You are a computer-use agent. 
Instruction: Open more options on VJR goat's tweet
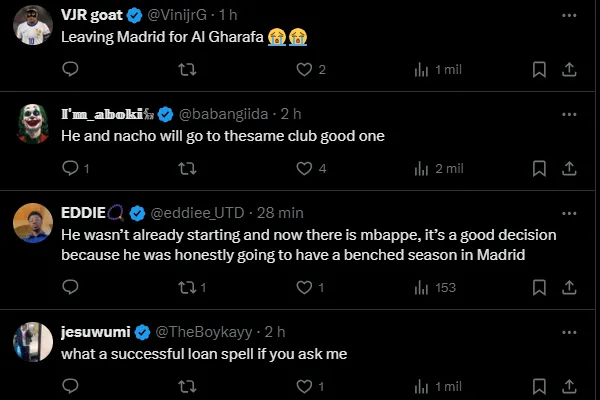coord(568,16)
